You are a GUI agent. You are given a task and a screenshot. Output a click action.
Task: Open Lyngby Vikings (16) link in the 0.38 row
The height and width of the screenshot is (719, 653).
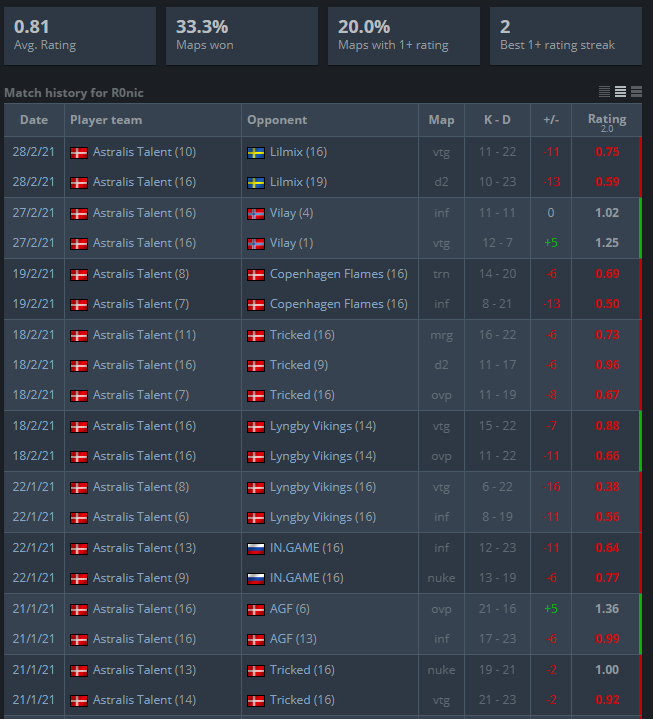pyautogui.click(x=323, y=487)
